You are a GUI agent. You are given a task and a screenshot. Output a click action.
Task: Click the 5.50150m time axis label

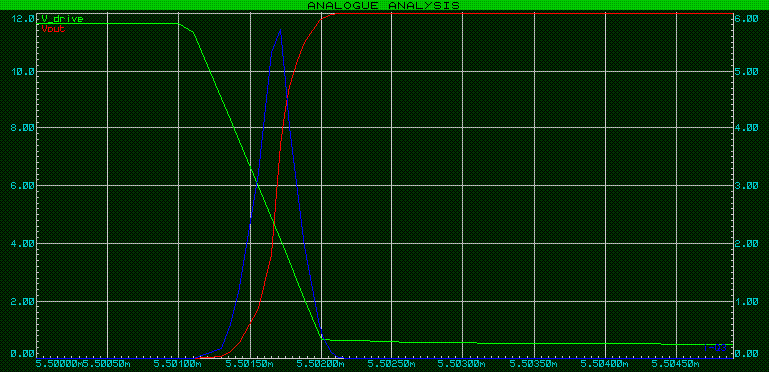(x=249, y=365)
